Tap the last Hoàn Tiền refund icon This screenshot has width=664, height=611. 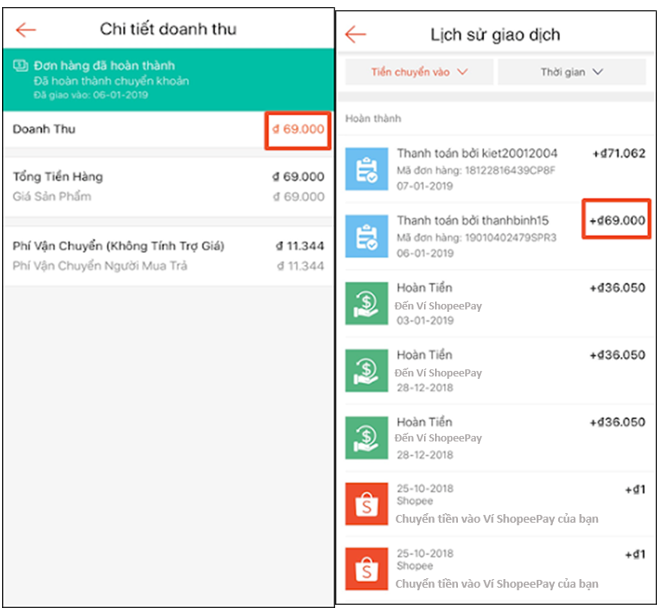pos(366,437)
